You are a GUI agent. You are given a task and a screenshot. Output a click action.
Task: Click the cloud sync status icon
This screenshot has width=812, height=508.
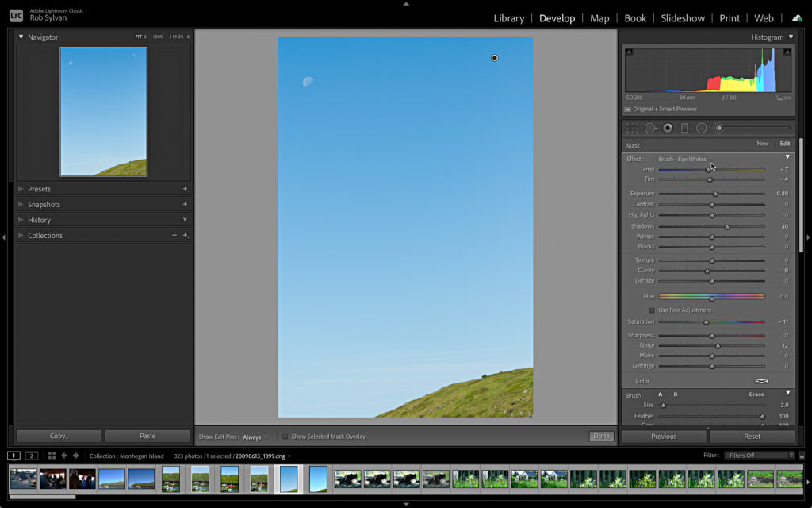tap(797, 18)
